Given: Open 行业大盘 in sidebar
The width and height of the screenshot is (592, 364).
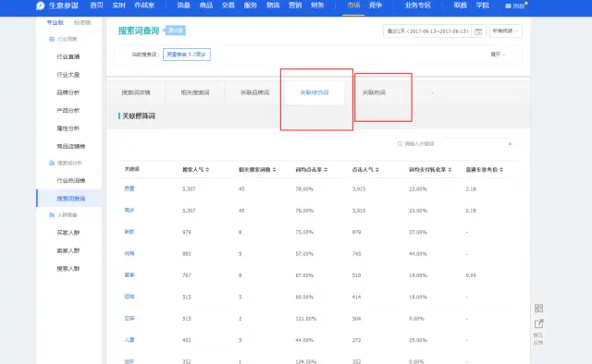Looking at the screenshot, I should (x=68, y=75).
